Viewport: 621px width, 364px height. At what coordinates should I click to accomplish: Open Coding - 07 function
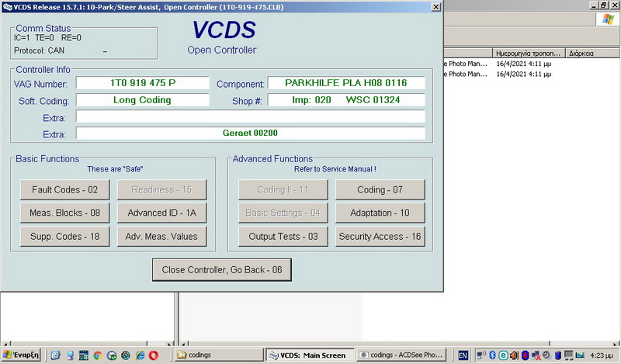click(380, 189)
